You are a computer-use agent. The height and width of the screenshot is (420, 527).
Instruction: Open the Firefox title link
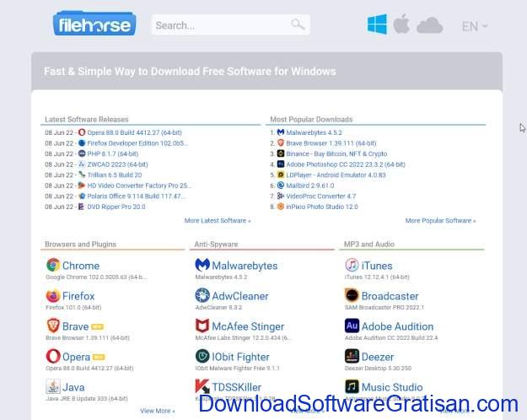click(x=78, y=296)
